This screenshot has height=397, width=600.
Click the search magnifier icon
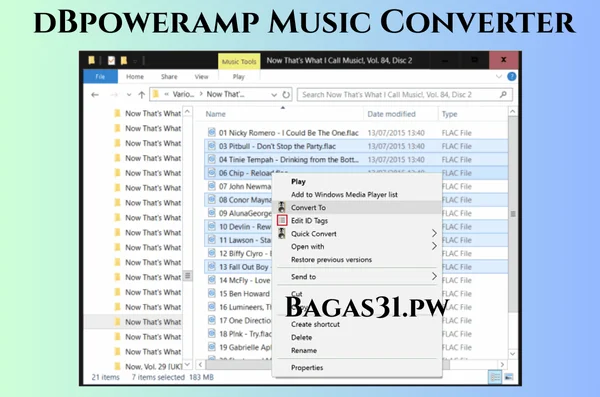tap(503, 94)
